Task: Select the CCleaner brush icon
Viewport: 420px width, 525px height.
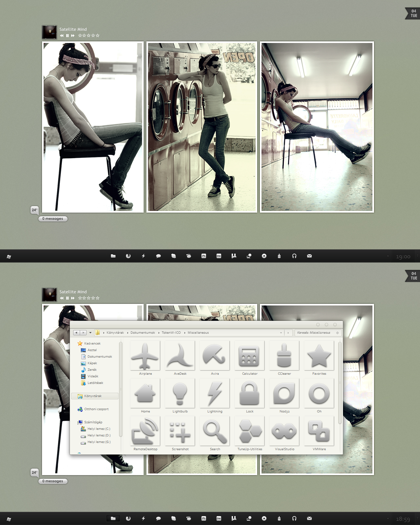Action: click(x=284, y=358)
